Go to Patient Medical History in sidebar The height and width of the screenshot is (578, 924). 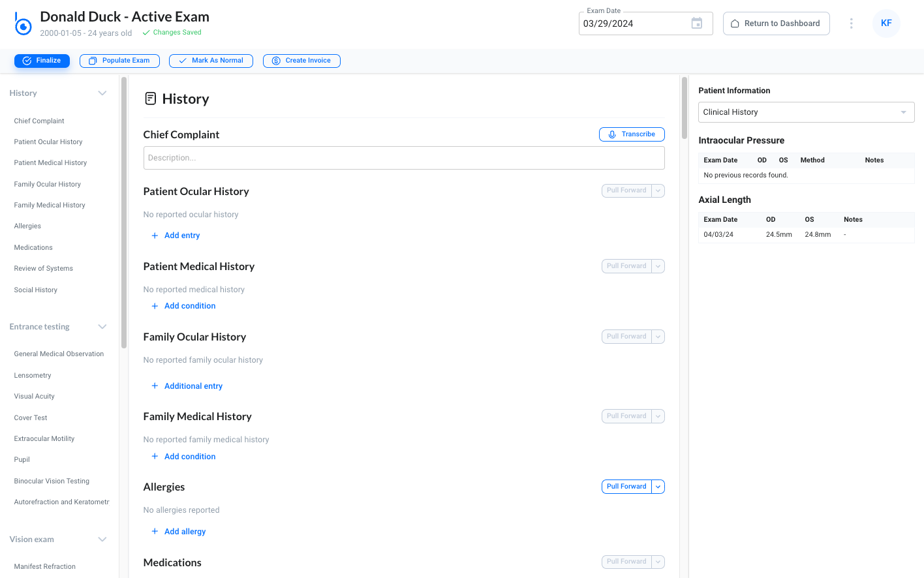coord(50,162)
